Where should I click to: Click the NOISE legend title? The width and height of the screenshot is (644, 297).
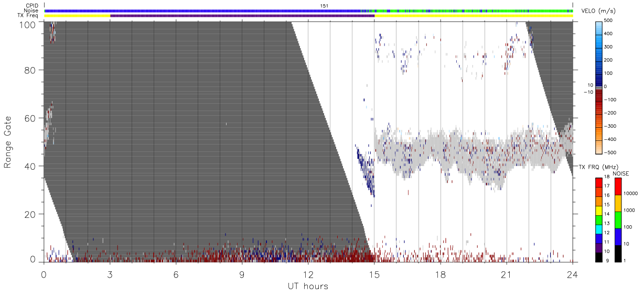(x=620, y=173)
